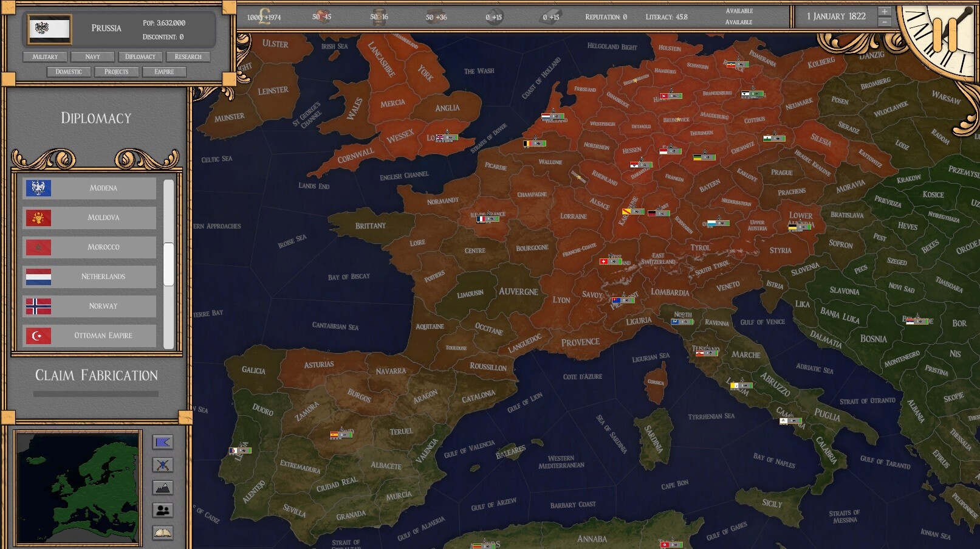Switch to political map mode flag icon
The image size is (980, 549).
[x=162, y=443]
